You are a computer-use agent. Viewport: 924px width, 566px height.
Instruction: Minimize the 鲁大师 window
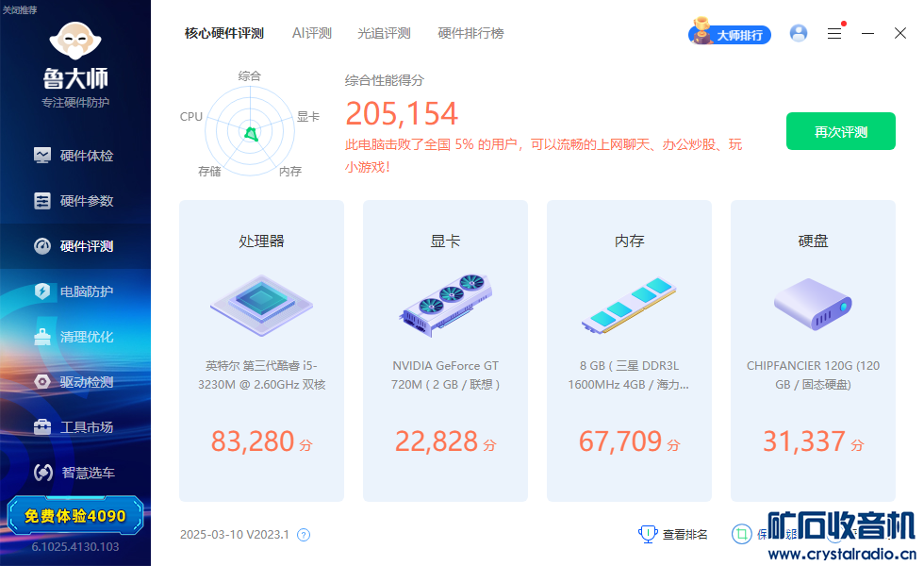pyautogui.click(x=867, y=34)
